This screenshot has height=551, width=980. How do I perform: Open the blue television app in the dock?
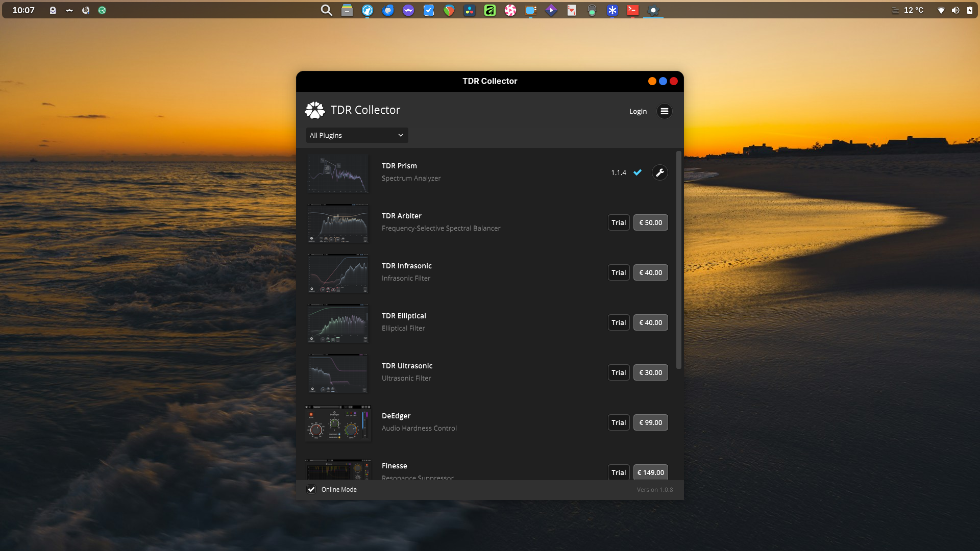[531, 10]
